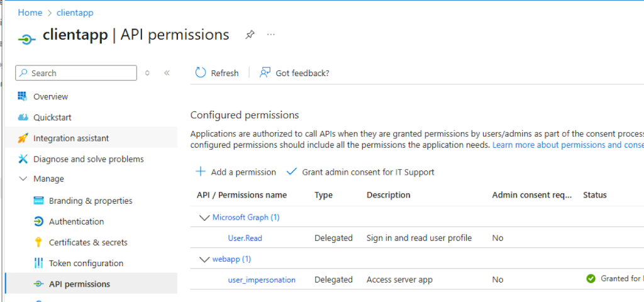The width and height of the screenshot is (644, 302).
Task: Pin the clientapp API permissions page
Action: (250, 35)
